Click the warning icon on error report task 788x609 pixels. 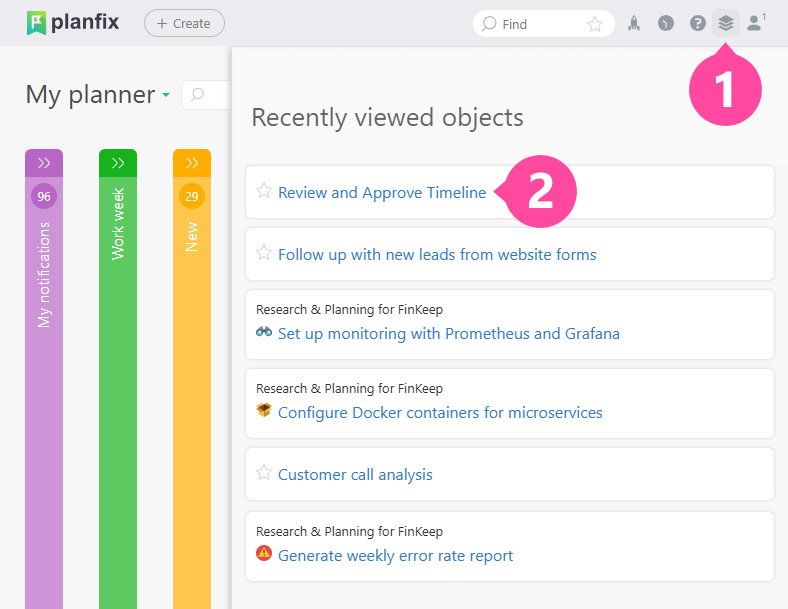pyautogui.click(x=264, y=554)
